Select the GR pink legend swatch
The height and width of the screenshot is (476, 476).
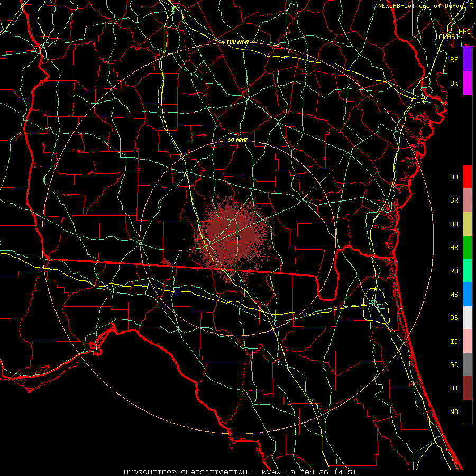pyautogui.click(x=467, y=200)
